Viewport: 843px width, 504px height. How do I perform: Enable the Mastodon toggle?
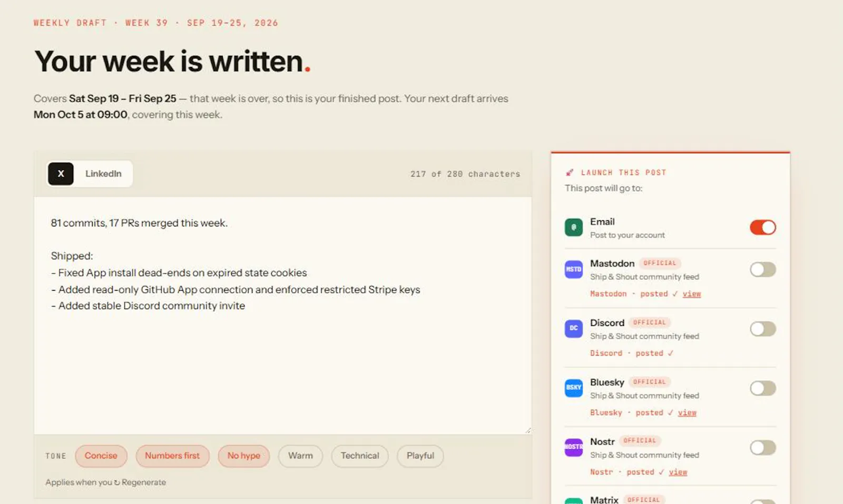(x=763, y=270)
